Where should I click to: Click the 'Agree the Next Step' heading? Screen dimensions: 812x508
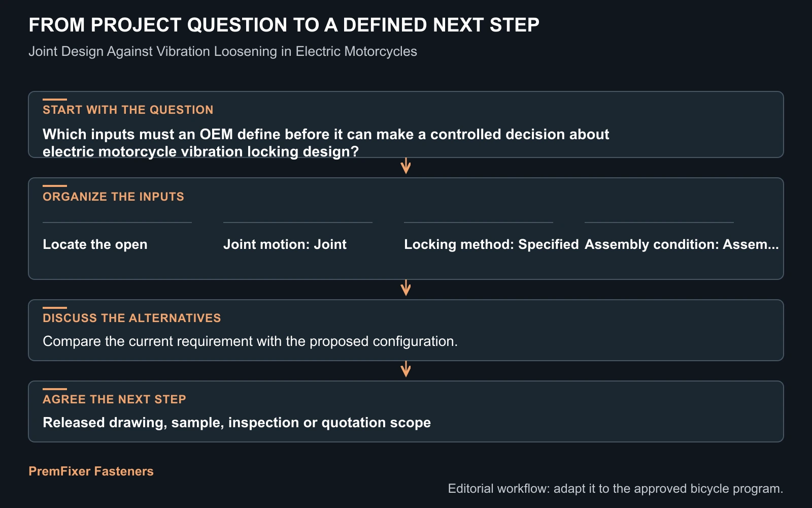[114, 399]
